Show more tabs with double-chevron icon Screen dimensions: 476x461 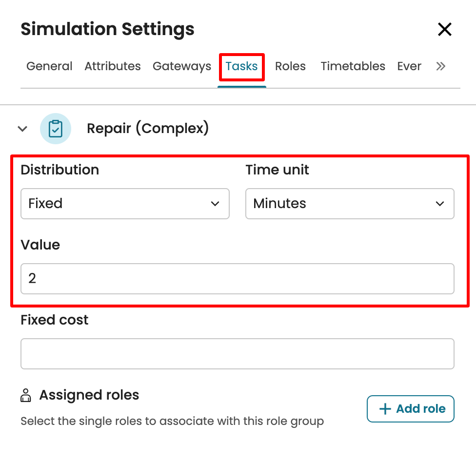point(440,66)
